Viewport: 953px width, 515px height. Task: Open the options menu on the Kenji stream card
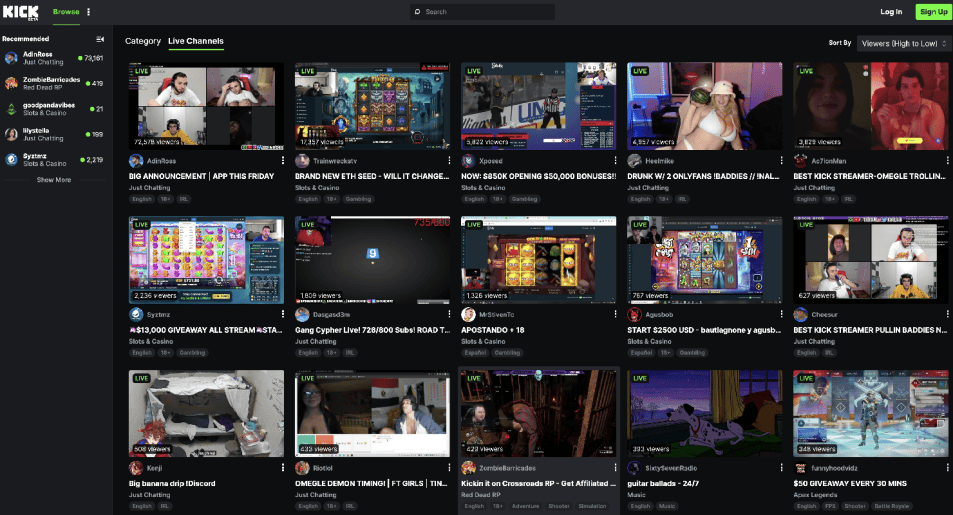pos(283,468)
